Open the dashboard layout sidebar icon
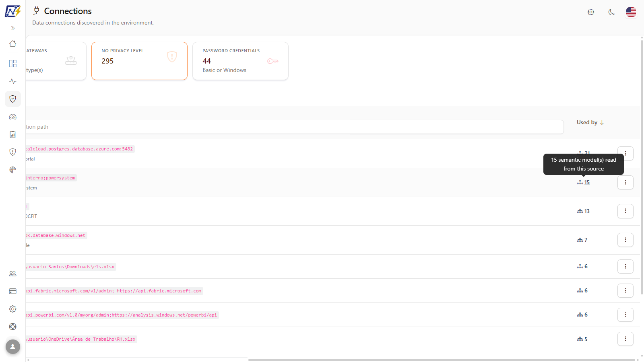The width and height of the screenshot is (644, 362). pos(13,64)
